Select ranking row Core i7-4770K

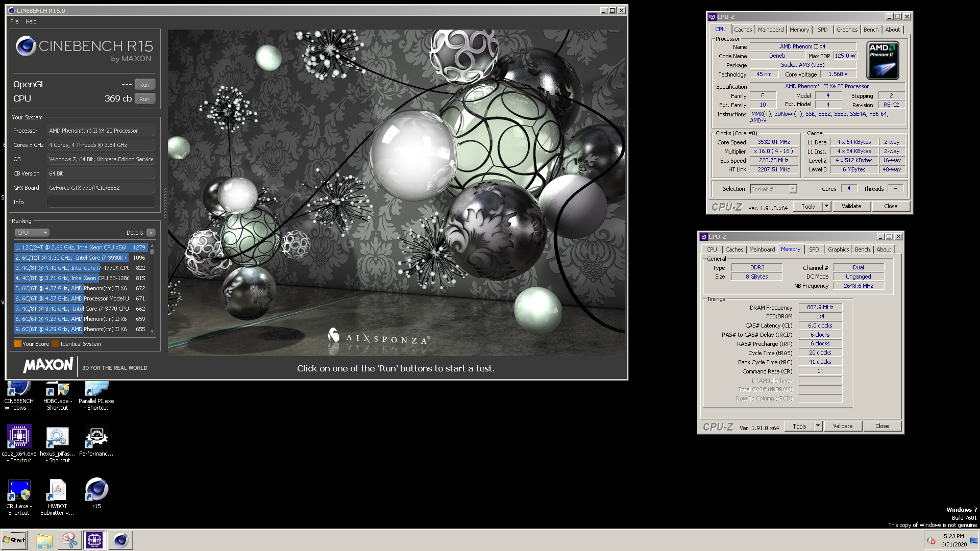point(81,268)
